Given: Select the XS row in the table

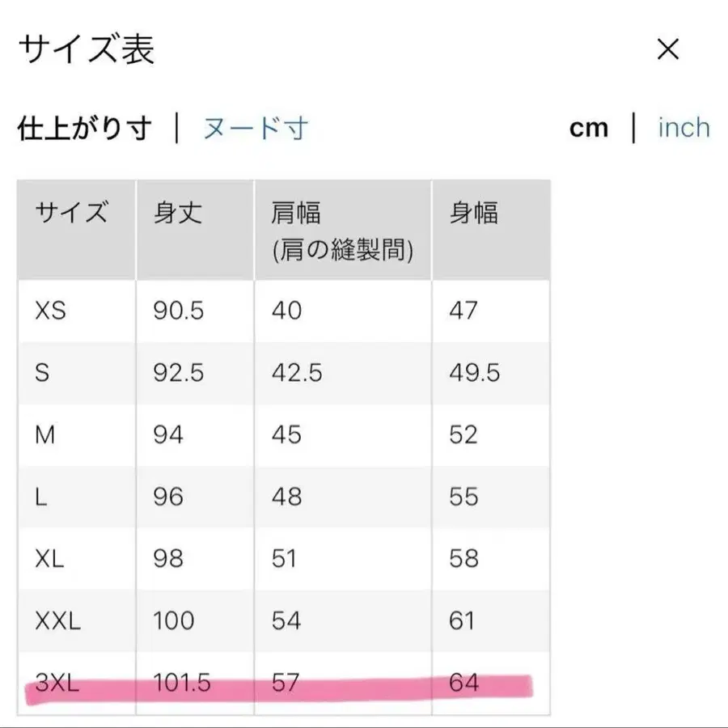Looking at the screenshot, I should [x=49, y=311].
